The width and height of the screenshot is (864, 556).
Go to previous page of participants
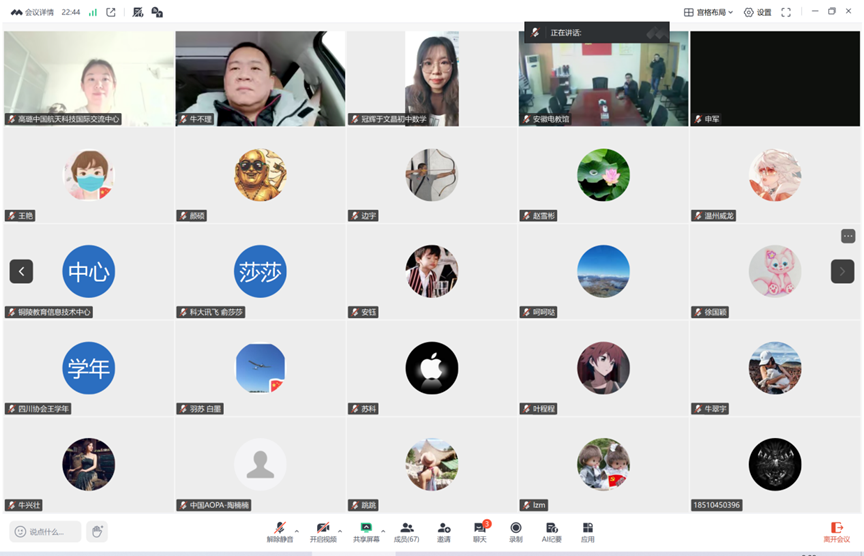tap(21, 271)
